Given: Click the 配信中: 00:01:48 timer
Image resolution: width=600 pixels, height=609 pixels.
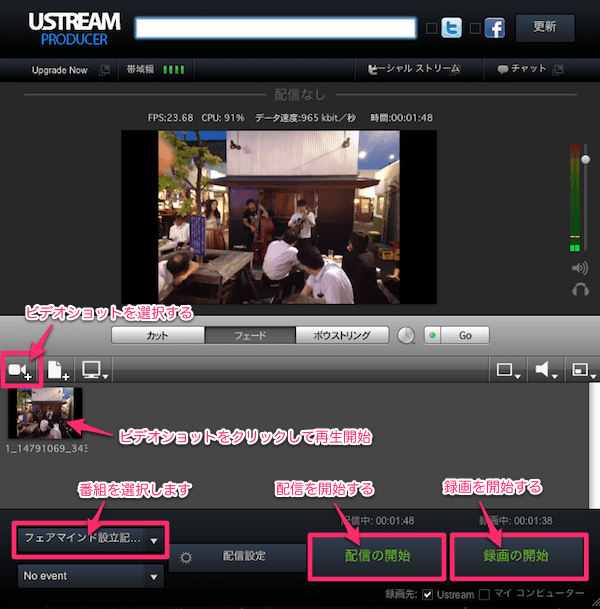Looking at the screenshot, I should tap(377, 520).
